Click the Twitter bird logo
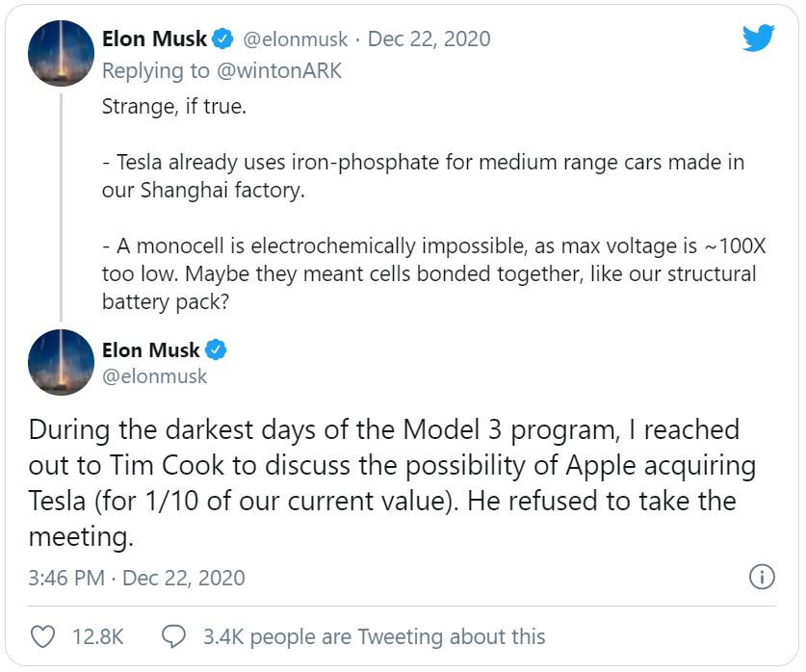The height and width of the screenshot is (672, 806). 758,39
